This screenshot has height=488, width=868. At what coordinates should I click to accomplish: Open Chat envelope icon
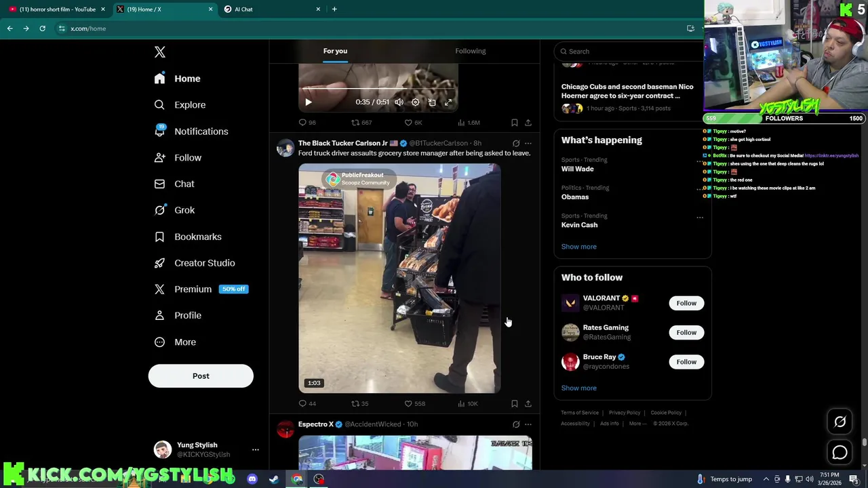tap(159, 184)
